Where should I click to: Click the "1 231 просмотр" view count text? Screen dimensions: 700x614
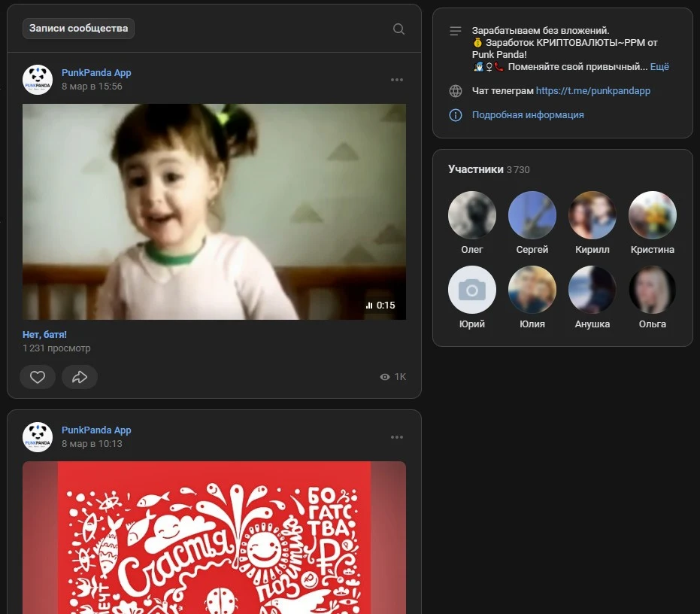[56, 348]
